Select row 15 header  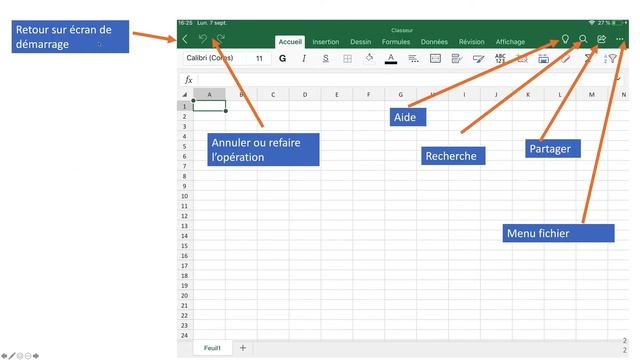(x=184, y=246)
